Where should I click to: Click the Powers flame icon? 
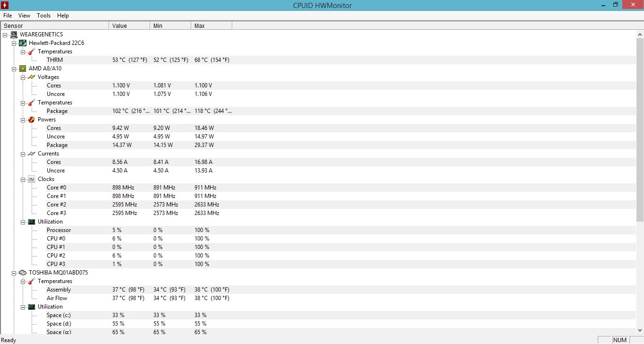(32, 120)
